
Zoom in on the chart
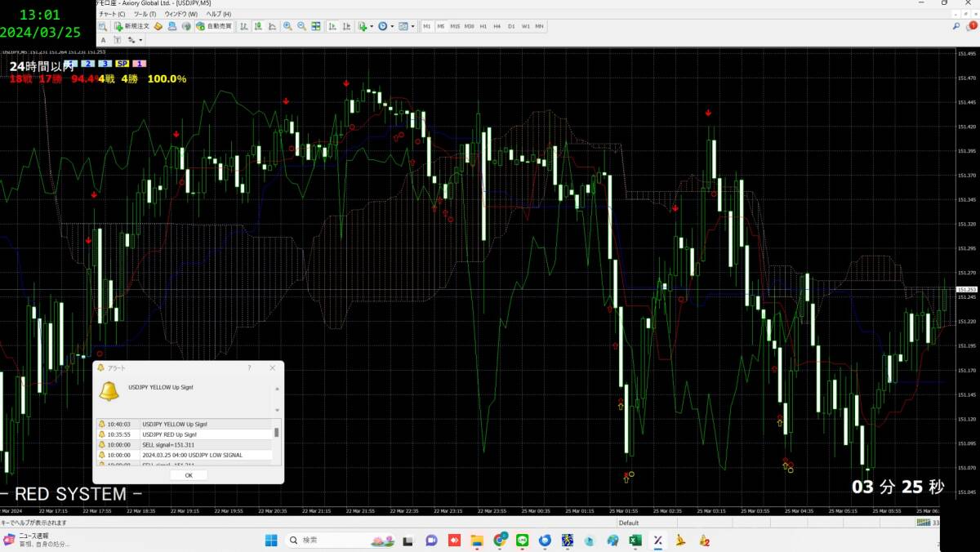click(287, 26)
